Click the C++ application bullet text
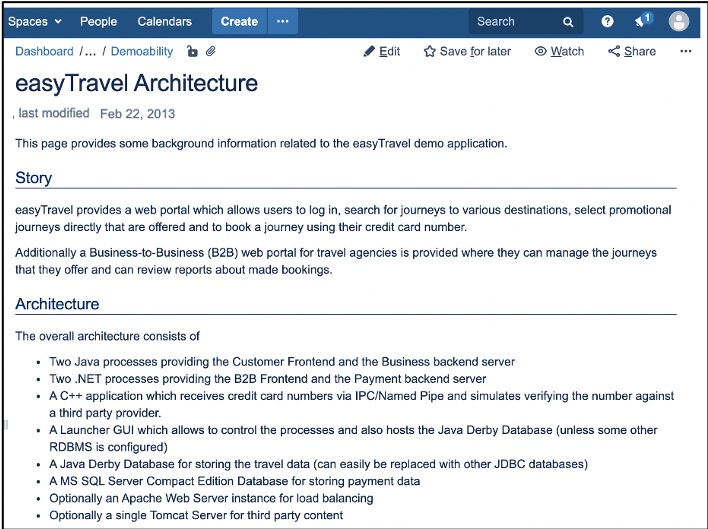 (361, 404)
